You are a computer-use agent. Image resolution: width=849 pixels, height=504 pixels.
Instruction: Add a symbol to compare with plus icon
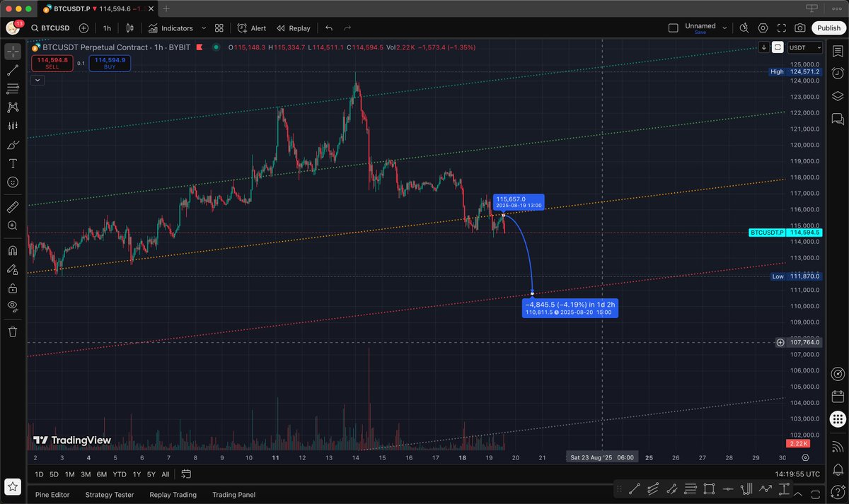pyautogui.click(x=84, y=28)
